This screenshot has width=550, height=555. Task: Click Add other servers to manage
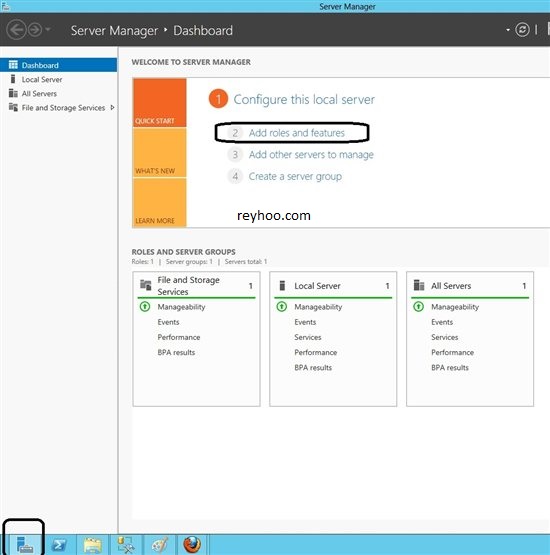tap(311, 155)
